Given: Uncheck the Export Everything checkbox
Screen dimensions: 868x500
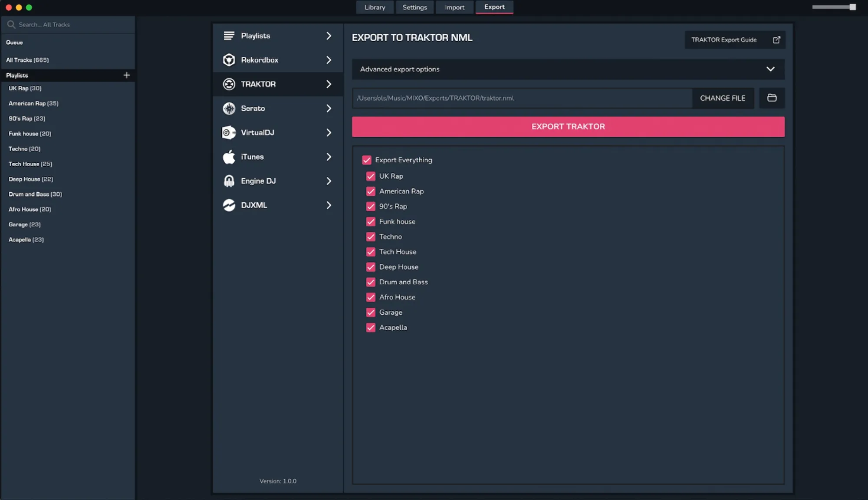Looking at the screenshot, I should click(367, 160).
